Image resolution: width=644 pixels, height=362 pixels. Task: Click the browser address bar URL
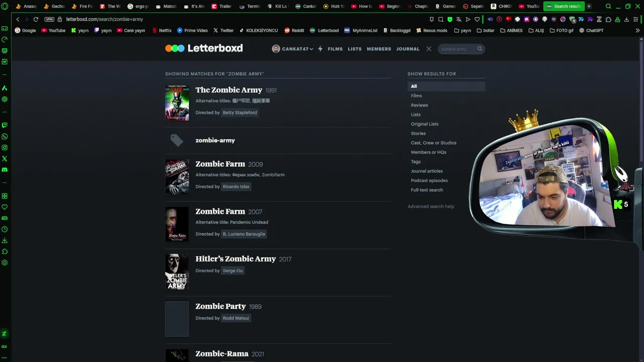tap(105, 19)
